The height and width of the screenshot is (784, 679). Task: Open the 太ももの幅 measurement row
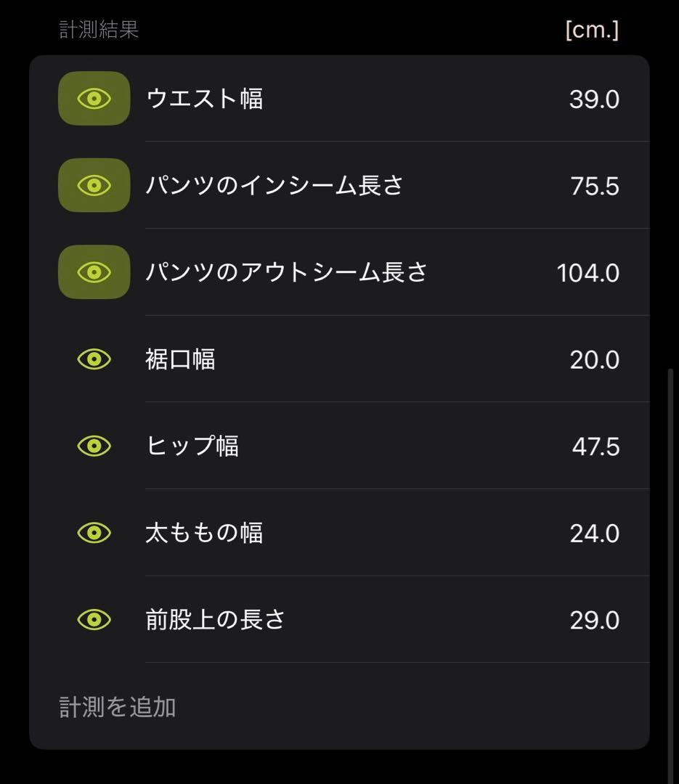[x=204, y=533]
